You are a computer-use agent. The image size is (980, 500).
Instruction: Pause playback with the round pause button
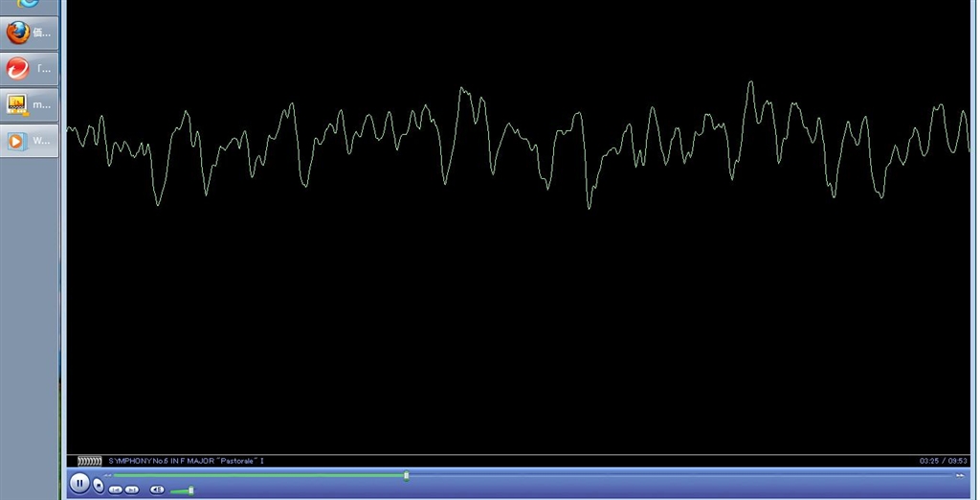[79, 483]
